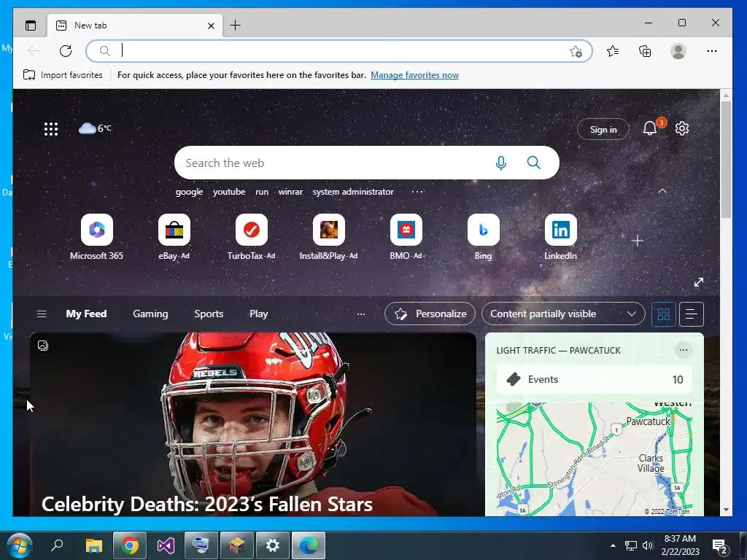Add this page to favorites star icon
This screenshot has height=560, width=747.
click(576, 52)
